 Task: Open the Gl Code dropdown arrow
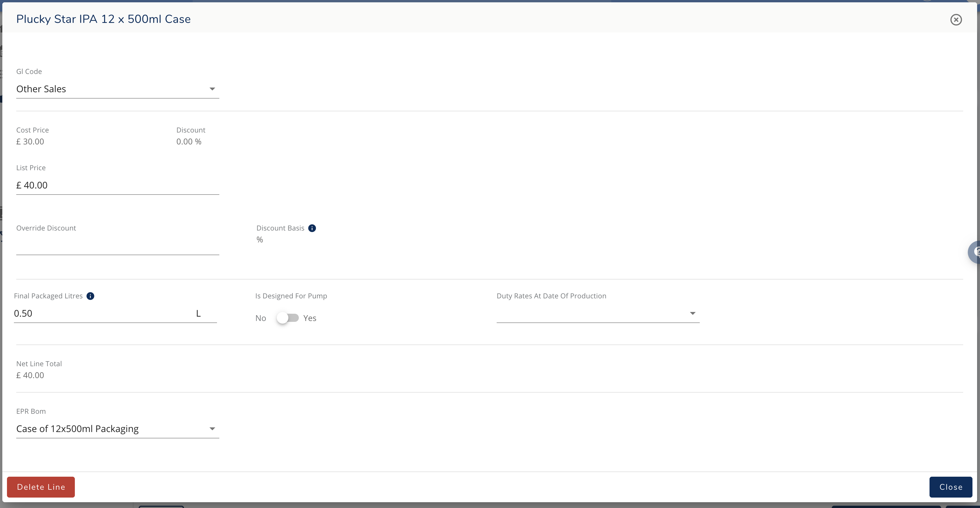point(213,89)
